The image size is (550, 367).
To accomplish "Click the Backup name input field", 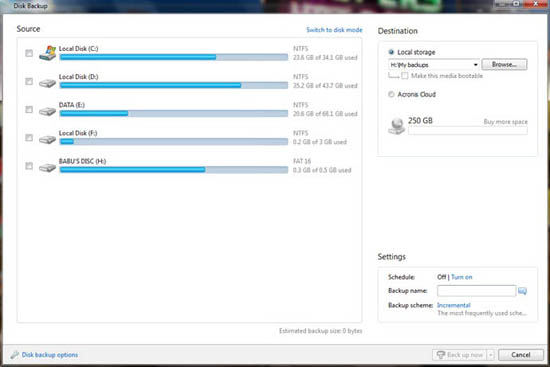I will click(x=476, y=291).
